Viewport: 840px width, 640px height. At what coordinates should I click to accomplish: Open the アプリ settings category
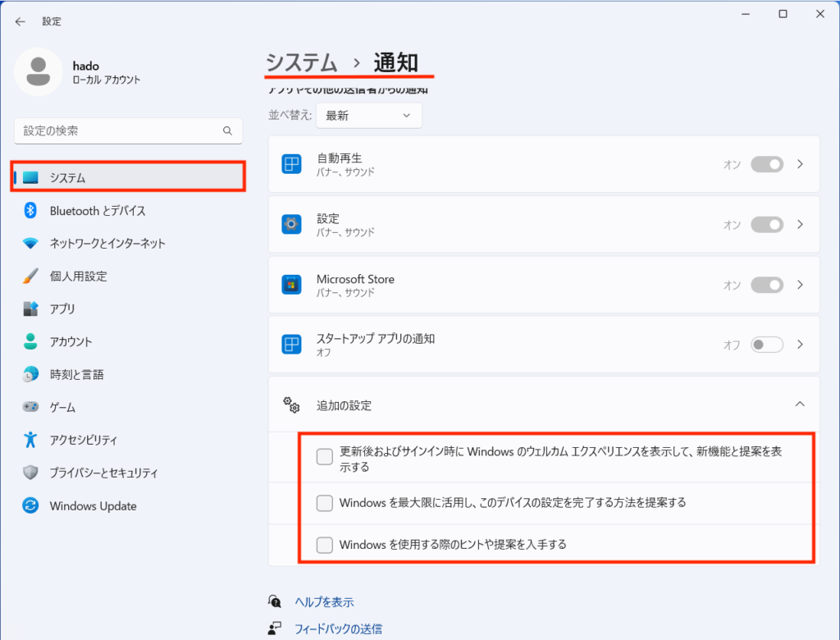tap(62, 309)
